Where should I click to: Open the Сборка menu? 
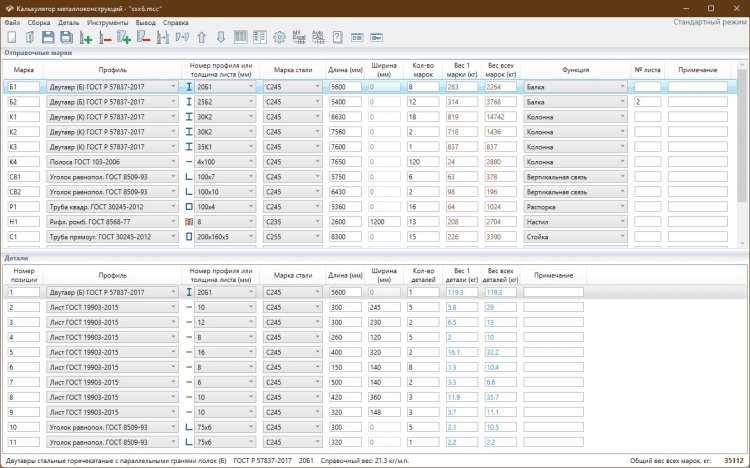point(39,20)
